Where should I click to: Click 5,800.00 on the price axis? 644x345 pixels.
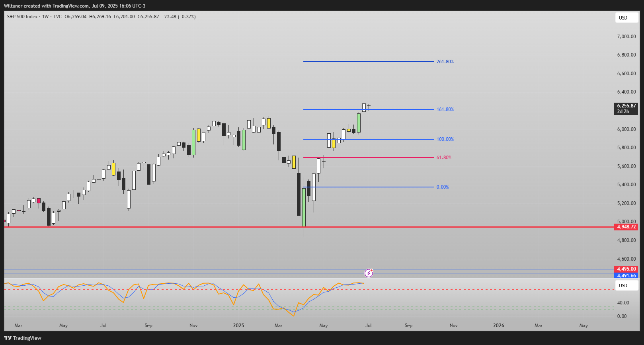[x=626, y=148]
